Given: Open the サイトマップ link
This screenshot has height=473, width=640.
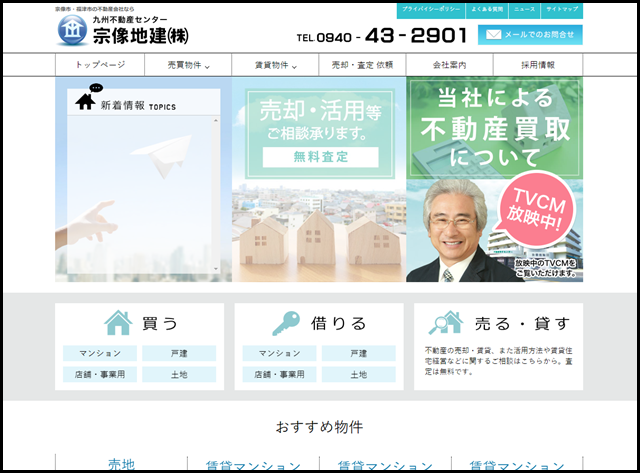Looking at the screenshot, I should point(562,9).
